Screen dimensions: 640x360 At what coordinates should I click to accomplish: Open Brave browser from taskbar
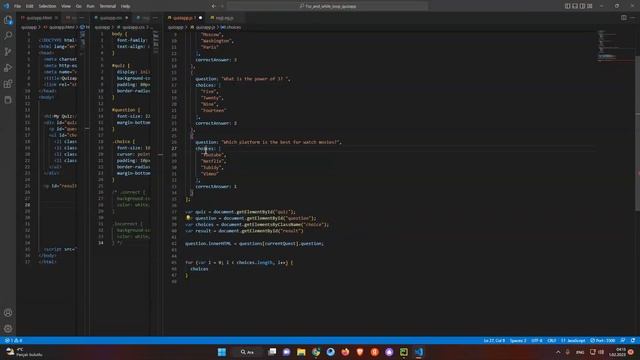pyautogui.click(x=360, y=352)
